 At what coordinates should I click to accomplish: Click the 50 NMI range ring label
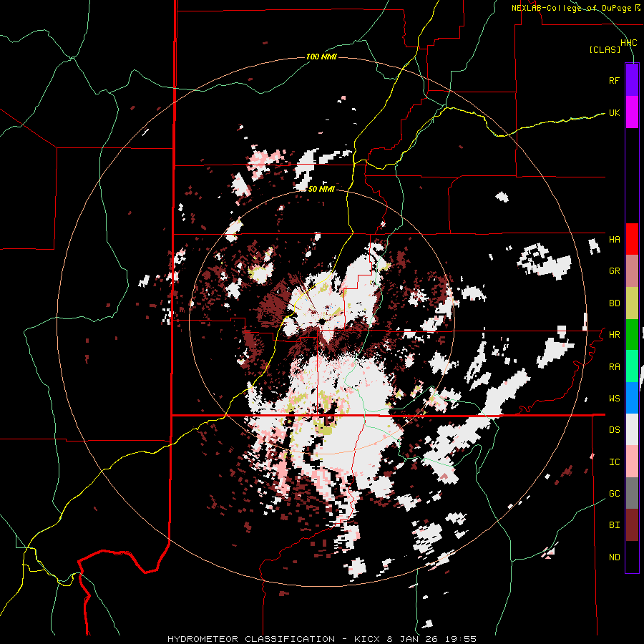[x=321, y=189]
